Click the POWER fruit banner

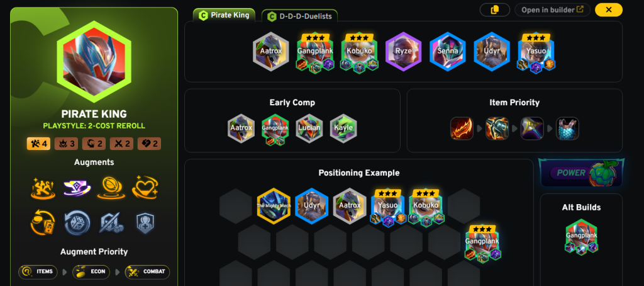point(581,173)
